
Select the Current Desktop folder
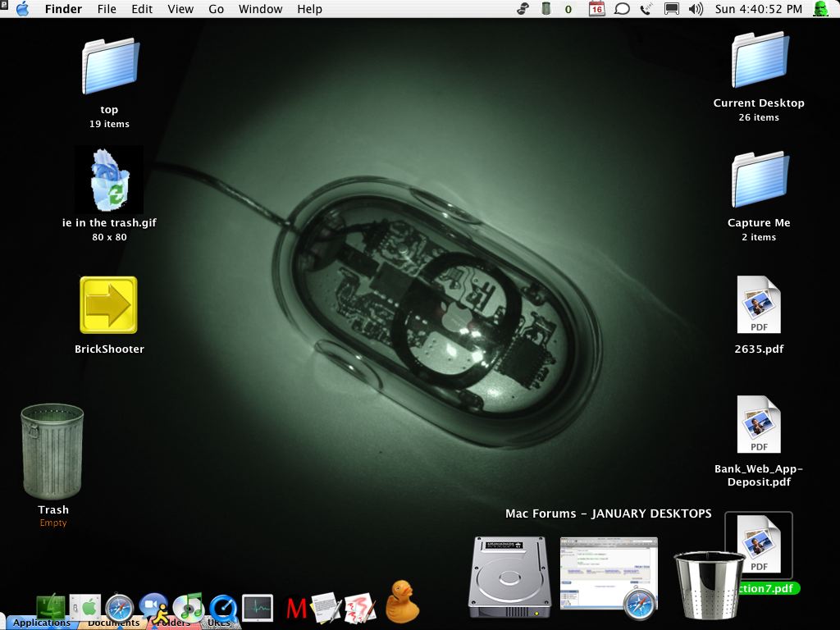tap(760, 60)
